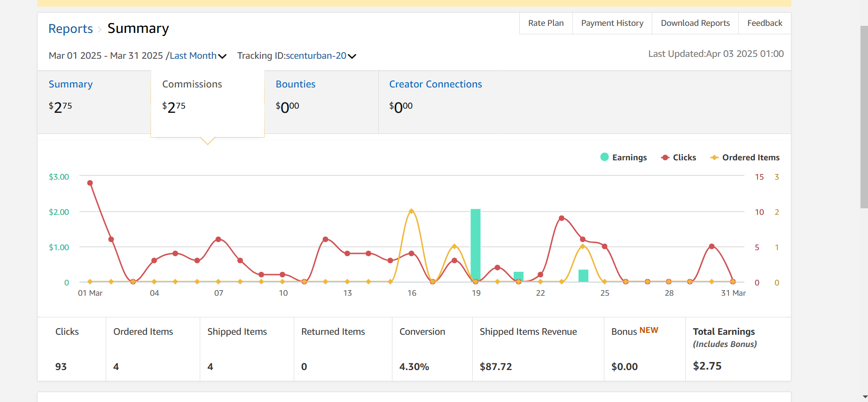Click the '93' Clicks total value
Image resolution: width=868 pixels, height=402 pixels.
tap(61, 367)
